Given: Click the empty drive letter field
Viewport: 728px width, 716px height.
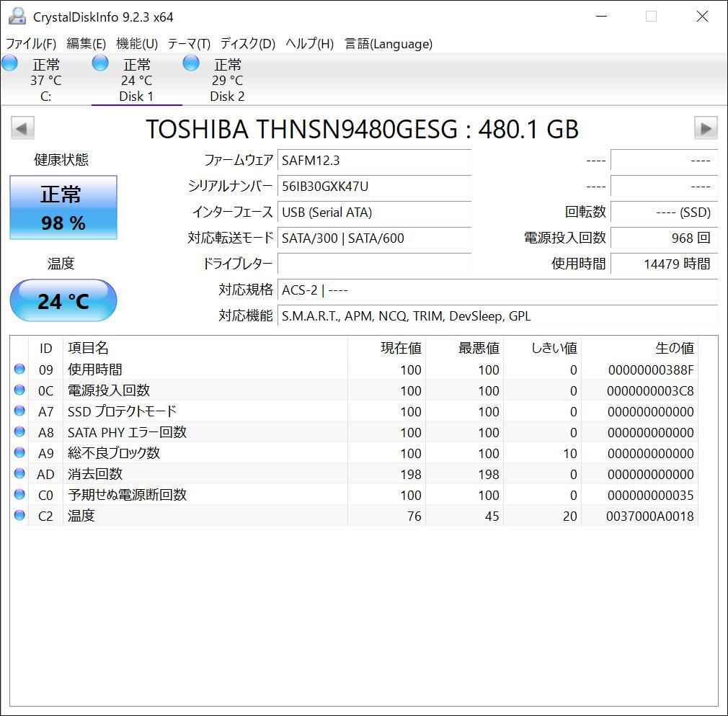Looking at the screenshot, I should pyautogui.click(x=374, y=264).
